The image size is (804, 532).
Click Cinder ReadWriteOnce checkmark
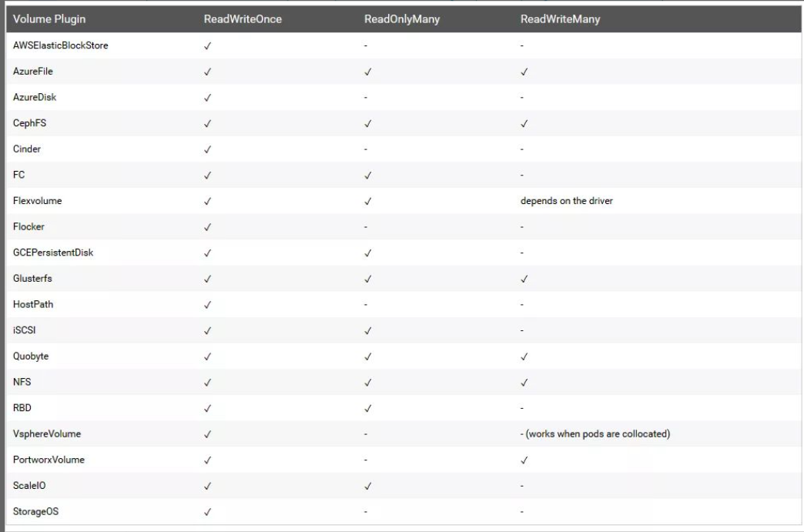208,149
